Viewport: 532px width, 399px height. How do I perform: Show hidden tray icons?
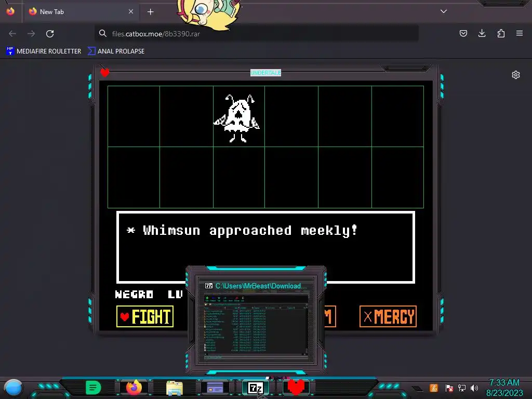[x=418, y=389]
